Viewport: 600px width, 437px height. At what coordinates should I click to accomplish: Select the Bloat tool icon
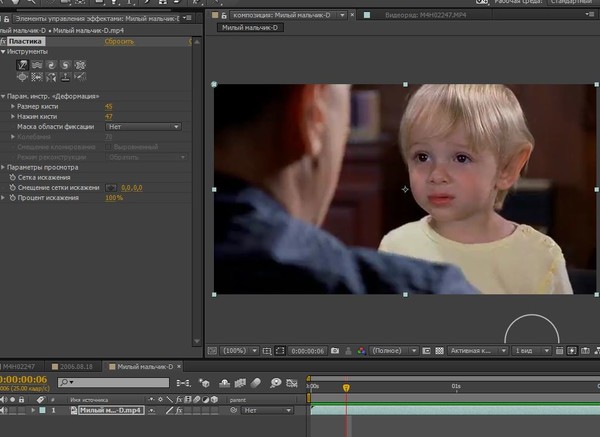pos(23,77)
